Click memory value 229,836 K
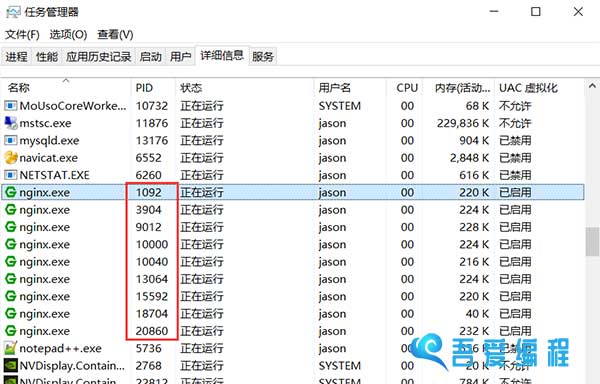The image size is (600, 384). (x=463, y=123)
